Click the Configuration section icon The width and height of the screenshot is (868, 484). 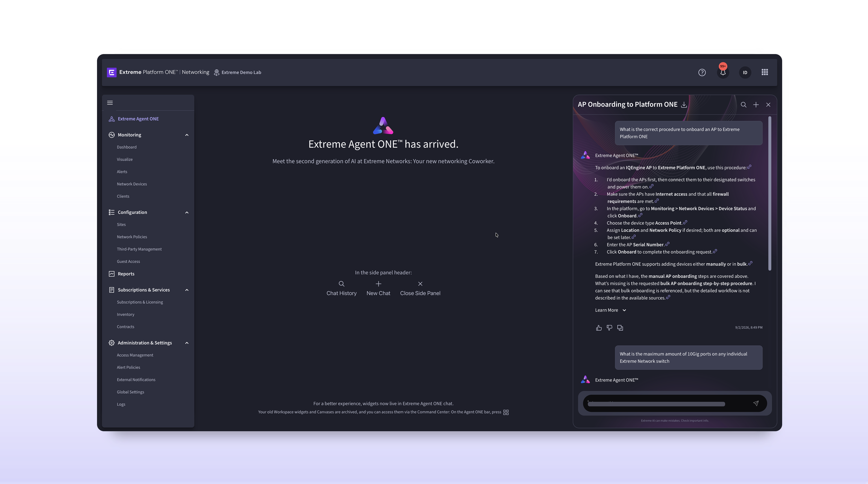(112, 212)
